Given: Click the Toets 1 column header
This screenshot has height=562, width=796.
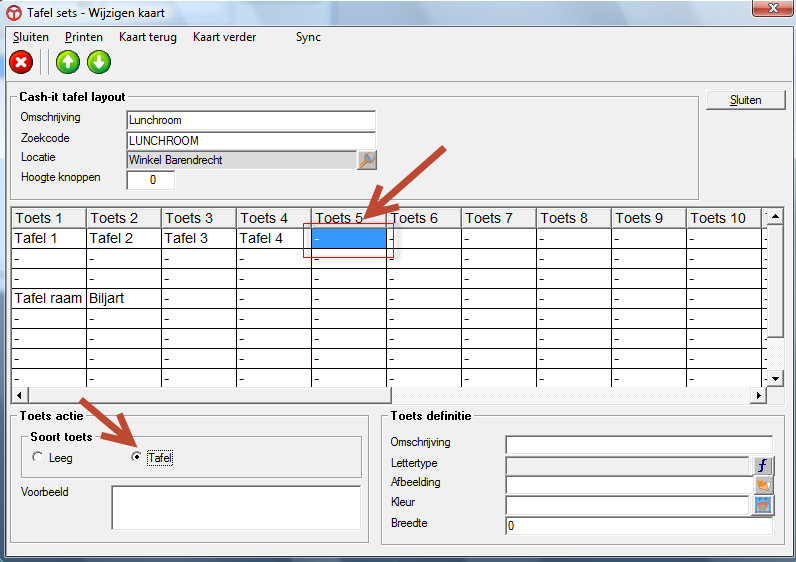Looking at the screenshot, I should click(x=49, y=218).
